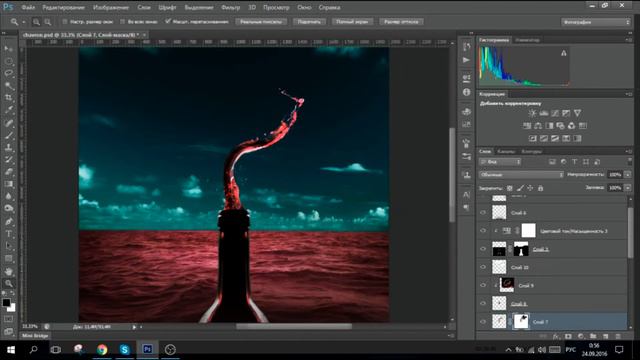Open the layer blend mode dropdown
The width and height of the screenshot is (640, 360).
click(x=521, y=175)
